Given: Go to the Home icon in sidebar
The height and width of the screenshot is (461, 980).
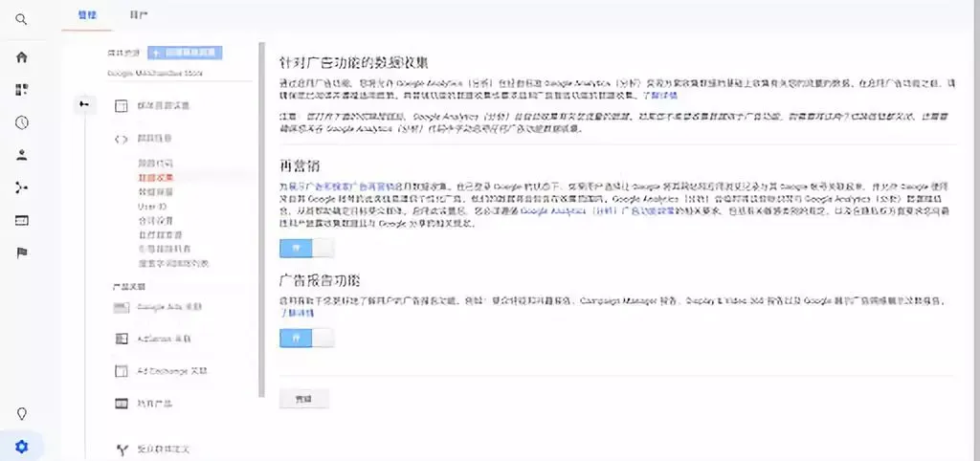Looking at the screenshot, I should pos(21,57).
